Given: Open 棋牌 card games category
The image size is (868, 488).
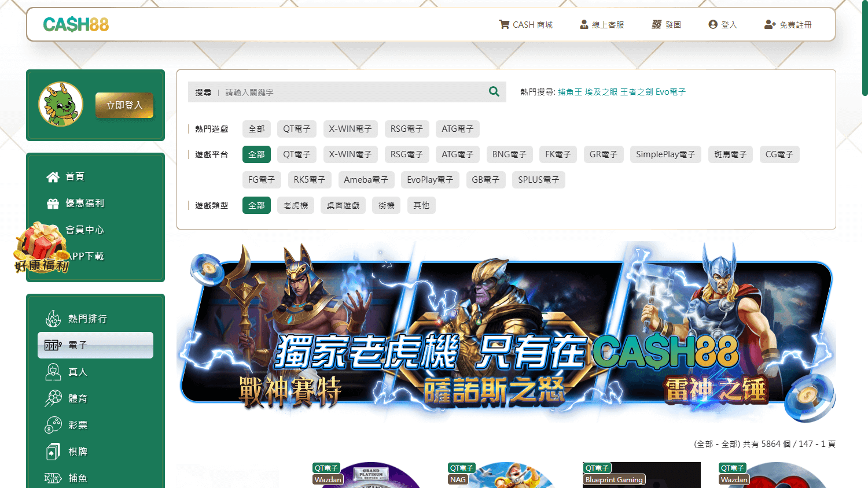Looking at the screenshot, I should pyautogui.click(x=95, y=452).
